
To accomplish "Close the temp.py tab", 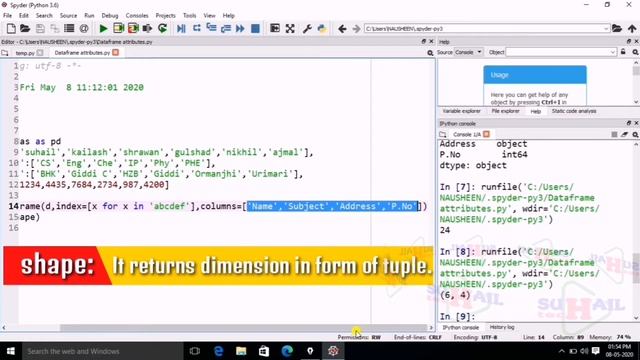I will tap(40, 53).
